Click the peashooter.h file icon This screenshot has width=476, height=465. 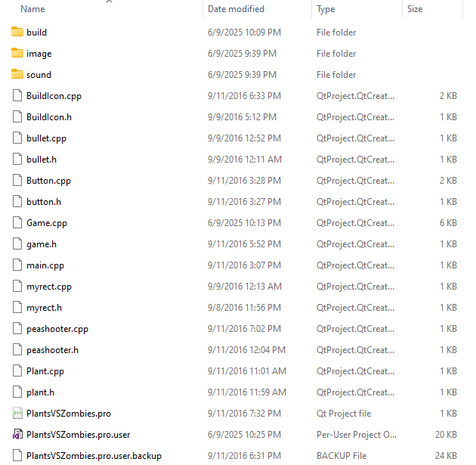17,350
